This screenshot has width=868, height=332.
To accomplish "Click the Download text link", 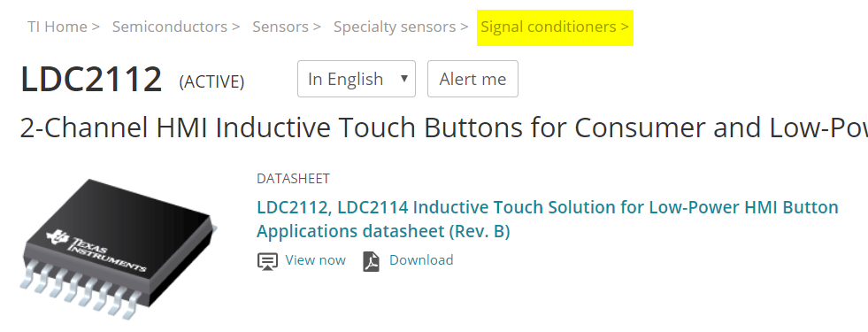I will tap(421, 260).
